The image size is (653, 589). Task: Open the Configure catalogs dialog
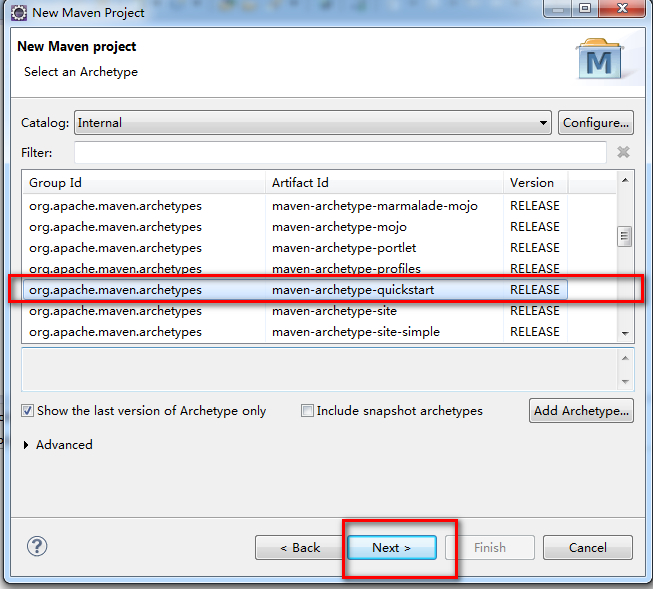pyautogui.click(x=596, y=122)
